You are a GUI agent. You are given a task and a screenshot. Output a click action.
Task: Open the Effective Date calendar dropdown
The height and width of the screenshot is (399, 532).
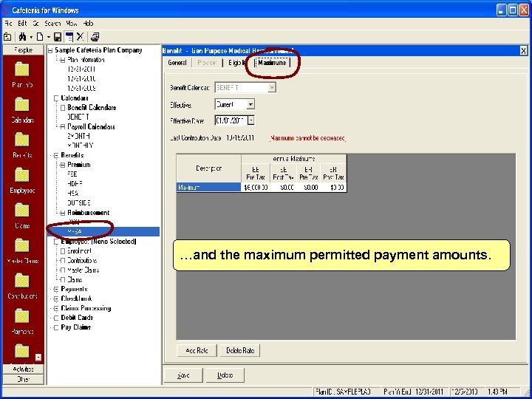point(251,120)
